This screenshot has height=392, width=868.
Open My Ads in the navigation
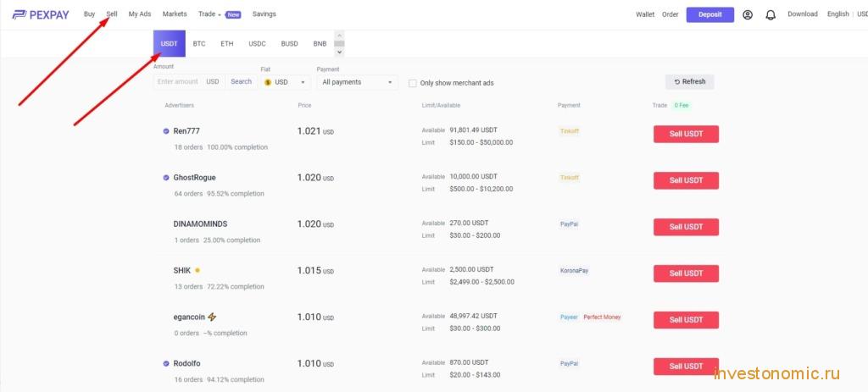[140, 14]
